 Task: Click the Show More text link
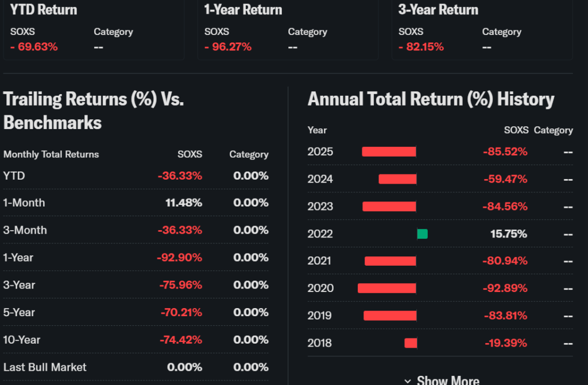(448, 380)
